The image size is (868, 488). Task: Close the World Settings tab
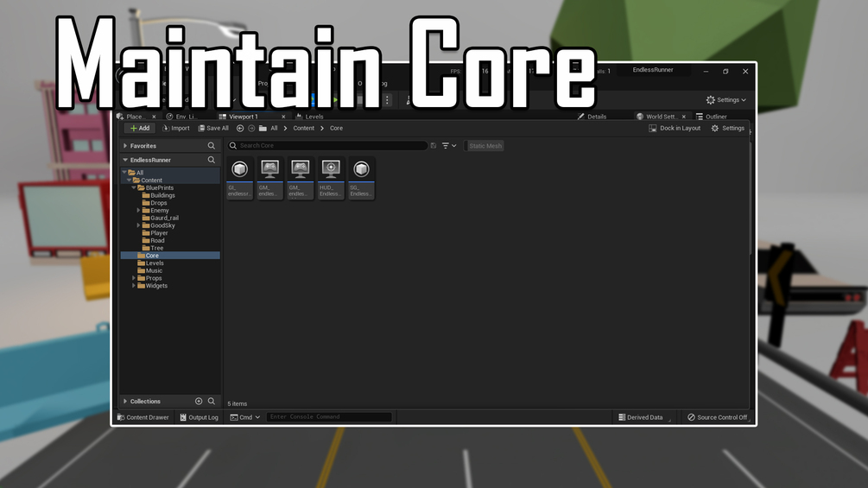click(684, 117)
